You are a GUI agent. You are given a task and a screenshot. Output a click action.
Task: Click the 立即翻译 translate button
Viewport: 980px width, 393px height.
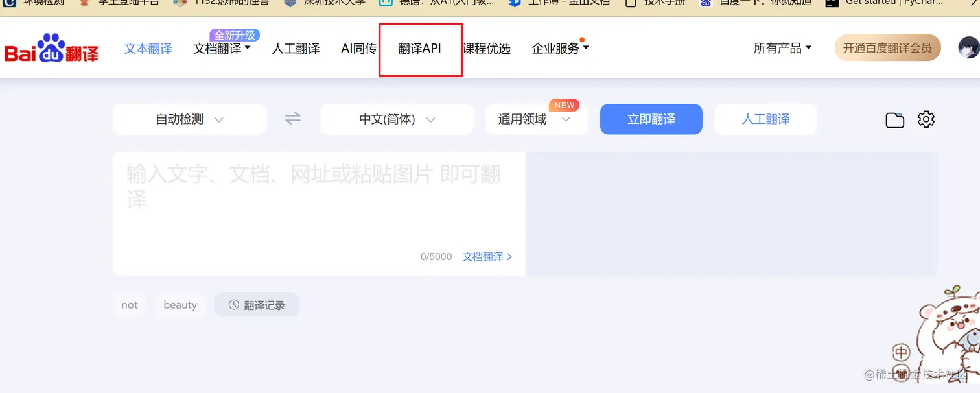[651, 119]
